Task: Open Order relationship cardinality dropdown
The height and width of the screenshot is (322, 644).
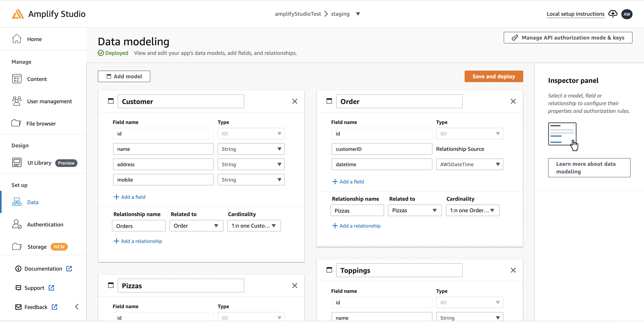Action: 472,210
